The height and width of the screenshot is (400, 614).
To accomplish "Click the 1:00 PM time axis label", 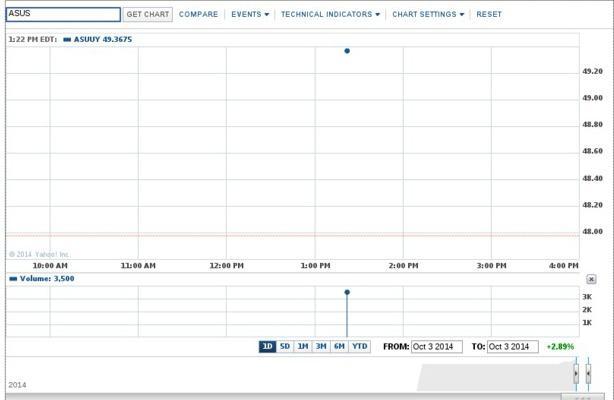I will 315,266.
